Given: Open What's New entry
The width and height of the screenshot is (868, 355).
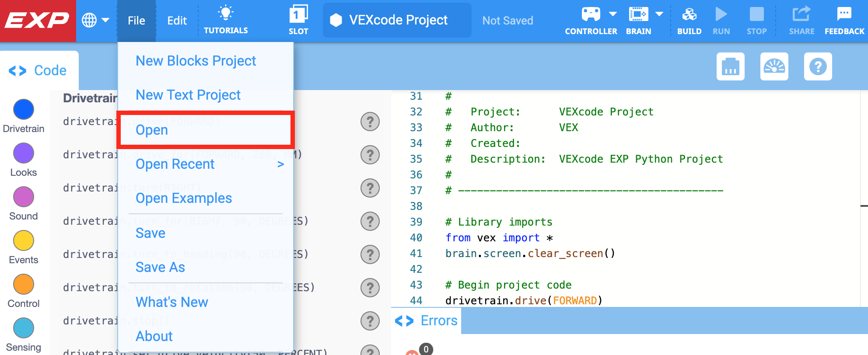Looking at the screenshot, I should tap(172, 302).
